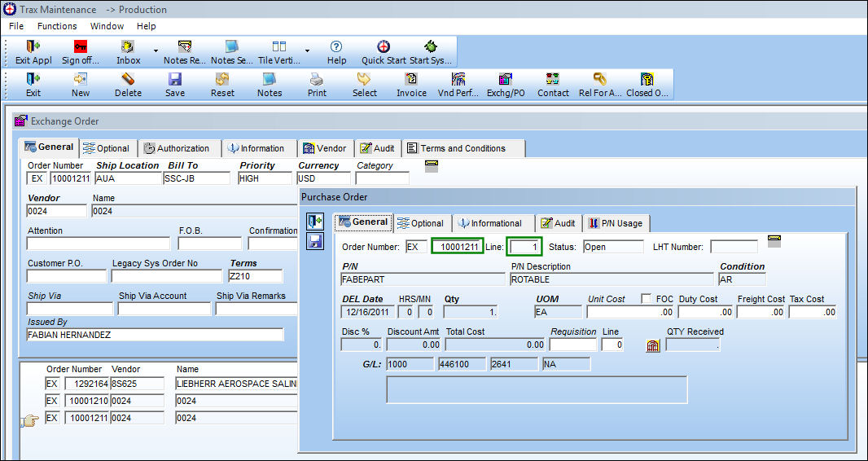The width and height of the screenshot is (868, 461).
Task: Launch Quick Start from the toolbar
Action: click(x=384, y=52)
